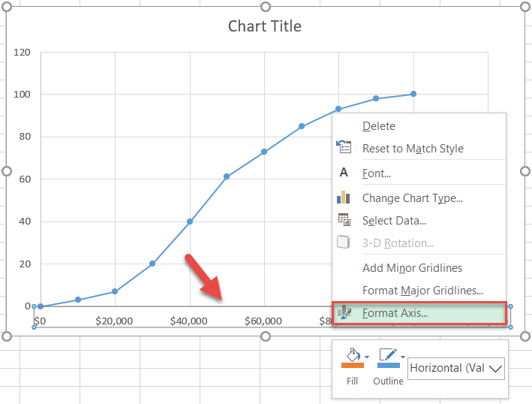The image size is (532, 404).
Task: Select Reset to Match Style
Action: click(419, 149)
